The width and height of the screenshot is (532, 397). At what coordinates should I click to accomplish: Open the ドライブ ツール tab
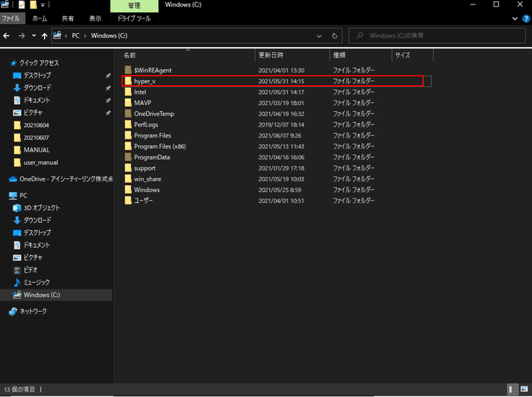(x=134, y=19)
